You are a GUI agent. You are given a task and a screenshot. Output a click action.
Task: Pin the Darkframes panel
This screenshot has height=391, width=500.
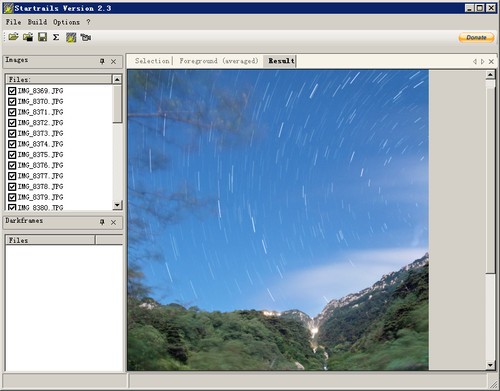coord(102,222)
